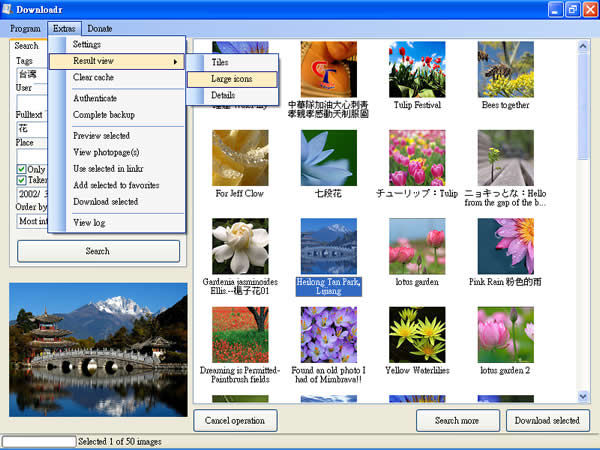Toggle the 'Taken' checkbox in search panel
Screen dimensions: 600x450
[22, 181]
